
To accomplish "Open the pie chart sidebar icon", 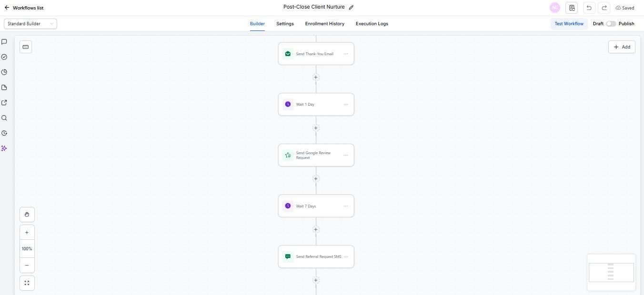I will [4, 72].
